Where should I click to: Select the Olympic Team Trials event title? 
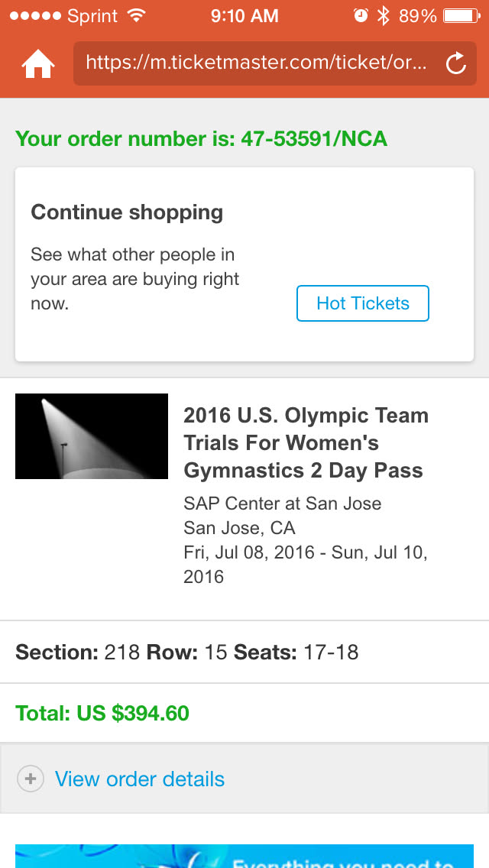coord(306,443)
